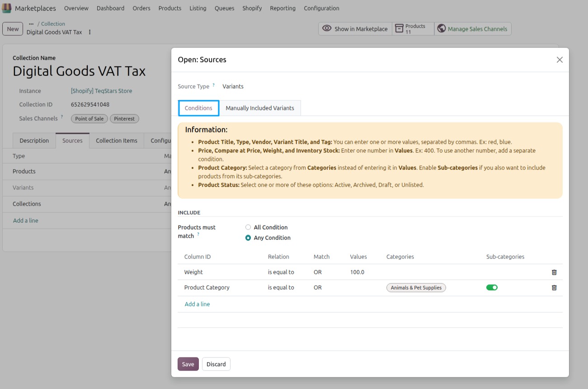The width and height of the screenshot is (588, 389).
Task: Toggle Sub-categories switch for Product Category row
Action: [492, 287]
